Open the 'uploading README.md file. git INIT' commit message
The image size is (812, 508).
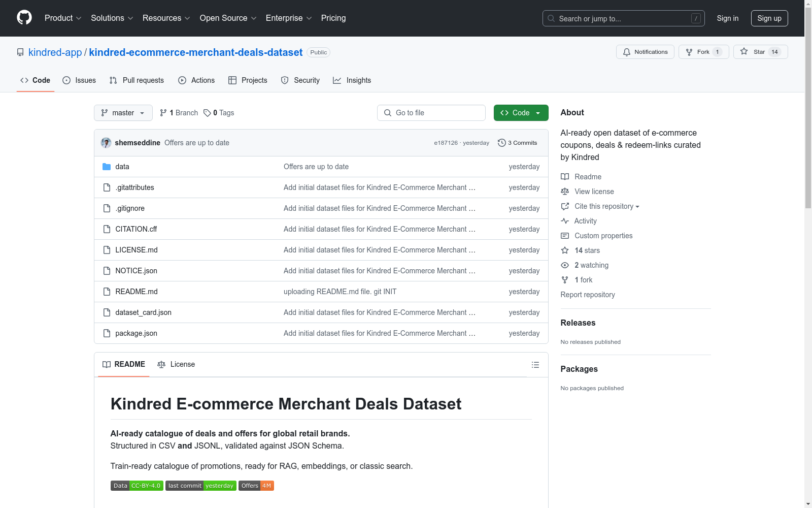(x=340, y=292)
